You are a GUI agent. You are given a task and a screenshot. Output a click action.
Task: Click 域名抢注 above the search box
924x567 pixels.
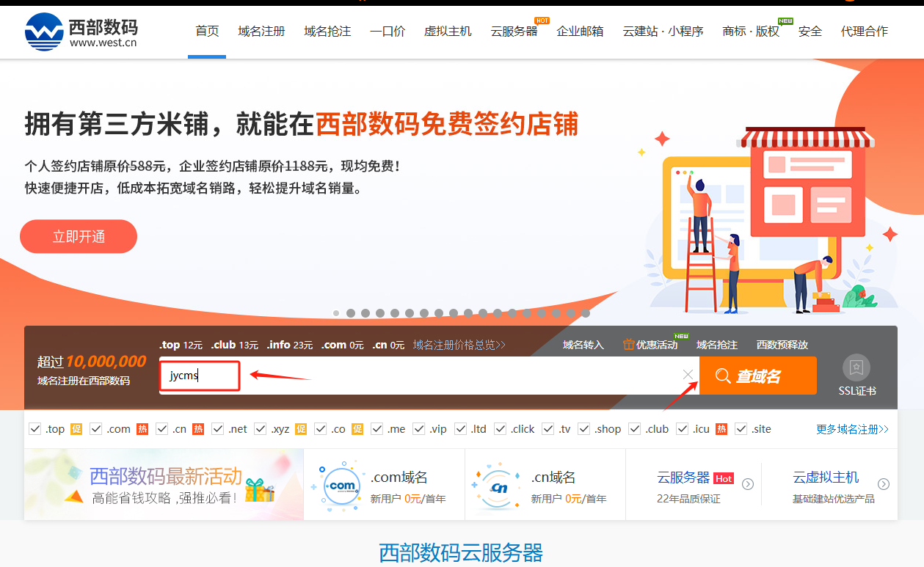click(717, 345)
